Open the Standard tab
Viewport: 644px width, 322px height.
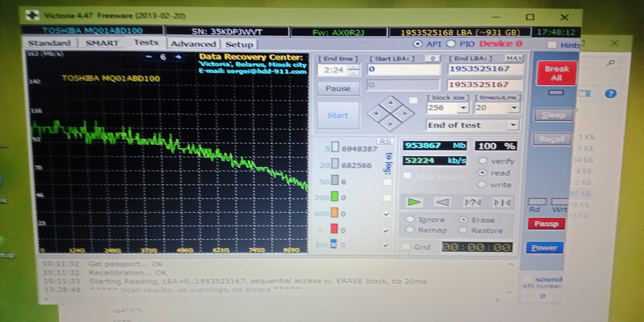49,43
